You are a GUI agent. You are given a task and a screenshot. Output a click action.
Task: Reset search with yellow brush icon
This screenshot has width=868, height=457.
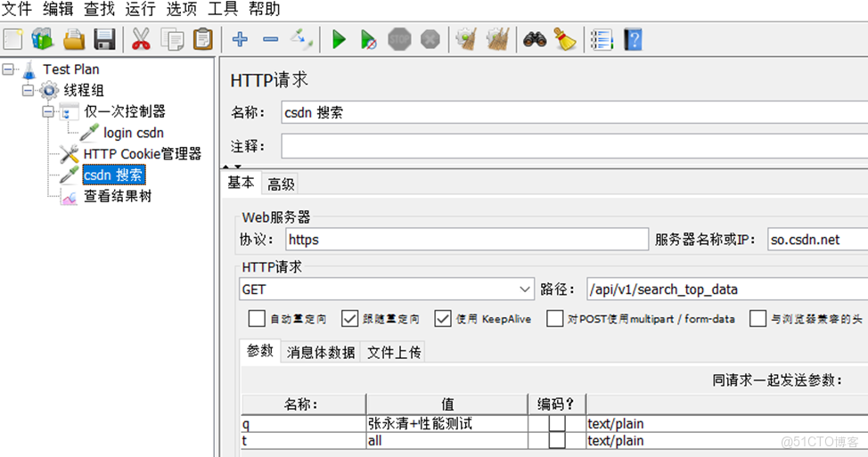point(565,39)
